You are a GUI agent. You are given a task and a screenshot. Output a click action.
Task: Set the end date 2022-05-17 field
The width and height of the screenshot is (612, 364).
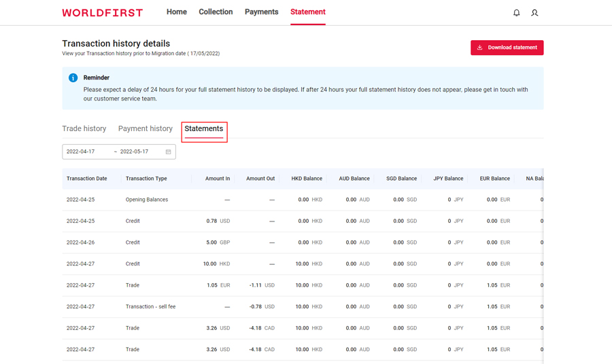pos(134,151)
